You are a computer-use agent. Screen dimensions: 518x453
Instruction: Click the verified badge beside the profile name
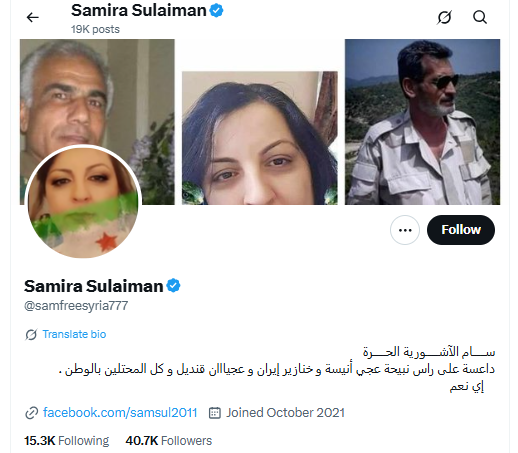[173, 286]
